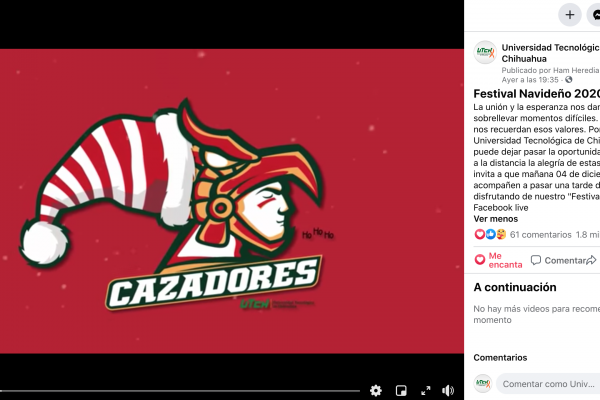Open 61 comentarios list
This screenshot has height=400, width=600.
tap(540, 235)
